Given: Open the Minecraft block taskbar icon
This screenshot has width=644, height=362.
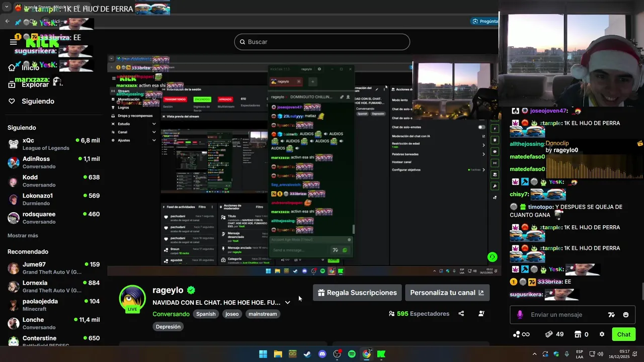Looking at the screenshot, I should [292, 354].
